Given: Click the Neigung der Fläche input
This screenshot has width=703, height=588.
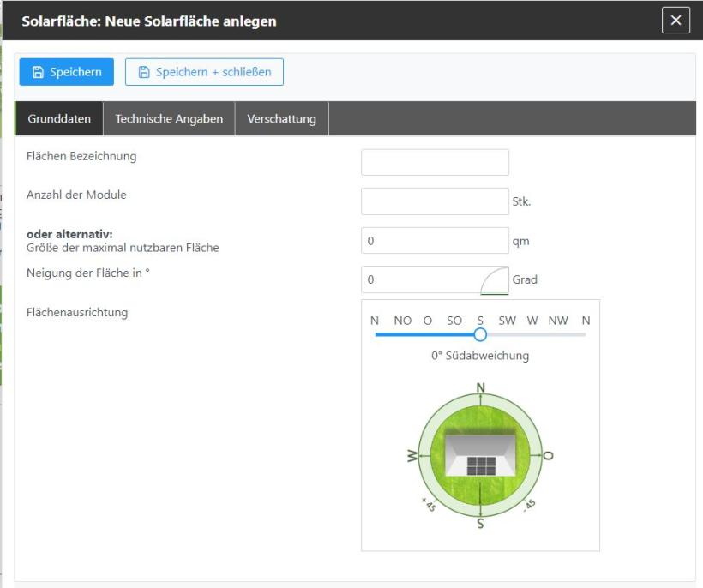Looking at the screenshot, I should (420, 279).
